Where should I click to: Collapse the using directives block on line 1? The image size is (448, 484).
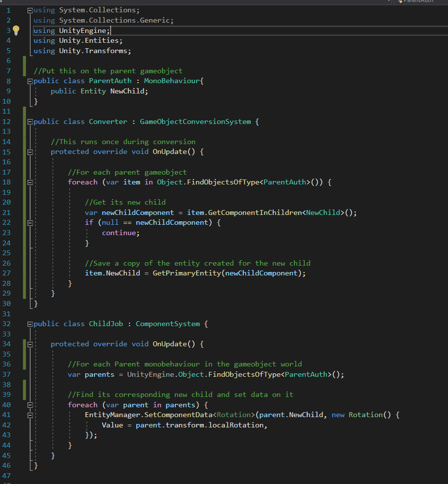coord(29,10)
